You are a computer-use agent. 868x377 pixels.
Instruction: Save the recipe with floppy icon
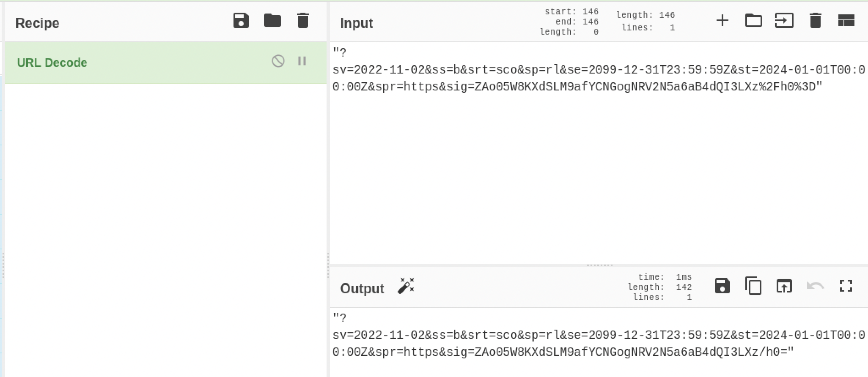(241, 21)
